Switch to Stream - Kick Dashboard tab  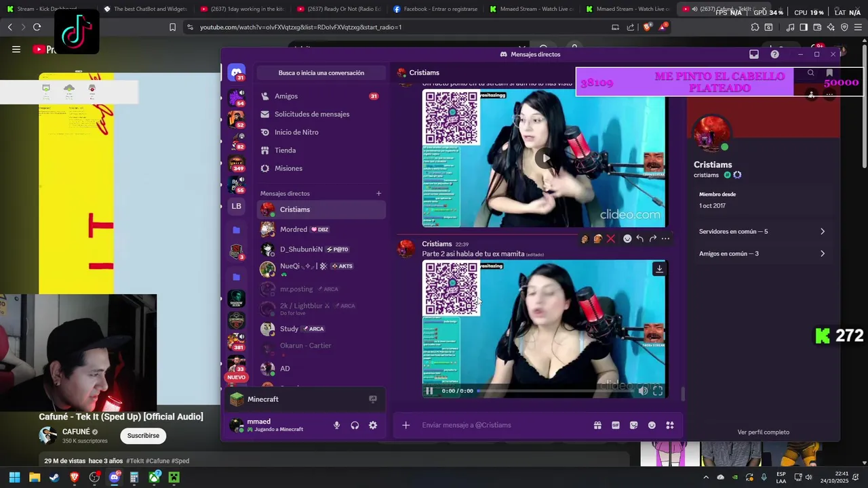click(47, 9)
